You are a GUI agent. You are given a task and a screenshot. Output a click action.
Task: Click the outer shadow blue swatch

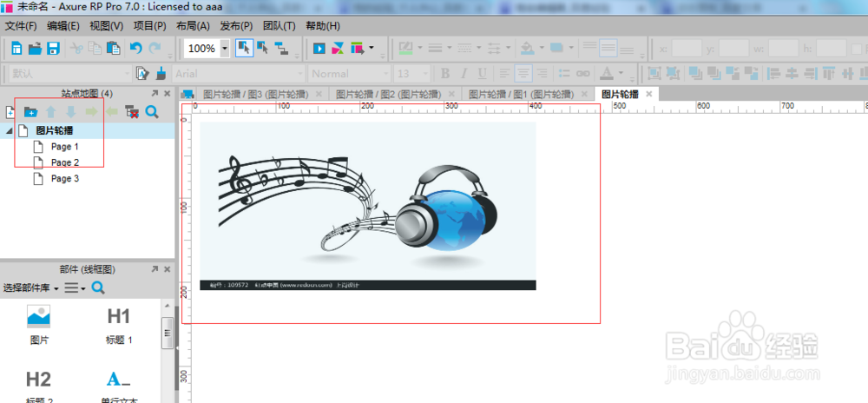pos(556,48)
